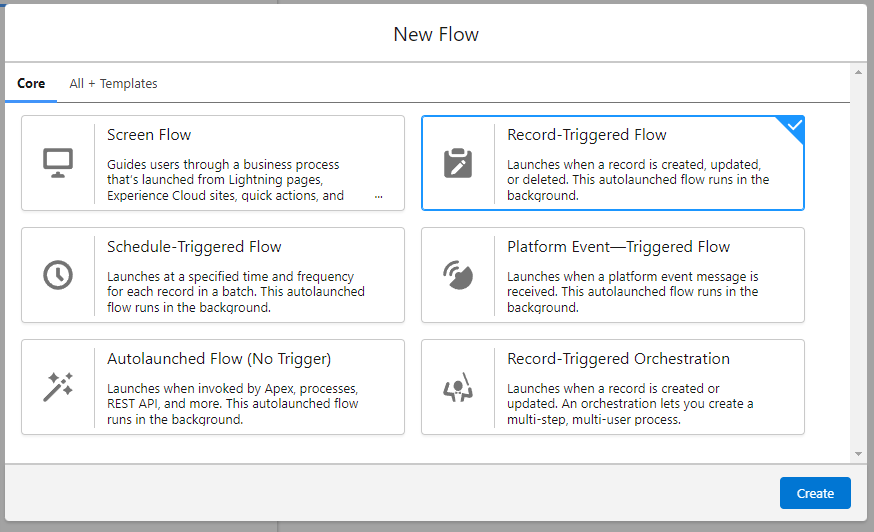This screenshot has height=532, width=874.
Task: Choose the Schedule-Triggered Flow title
Action: [x=194, y=247]
